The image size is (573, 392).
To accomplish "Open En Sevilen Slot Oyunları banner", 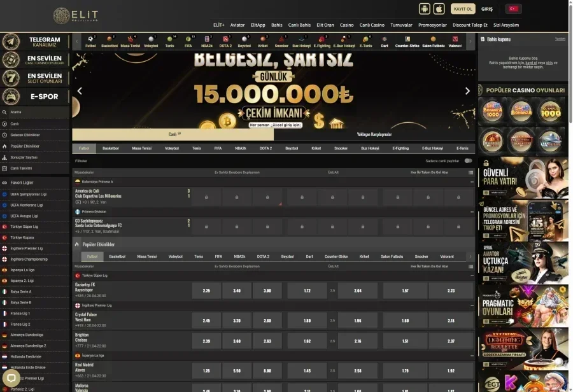I will pyautogui.click(x=35, y=78).
